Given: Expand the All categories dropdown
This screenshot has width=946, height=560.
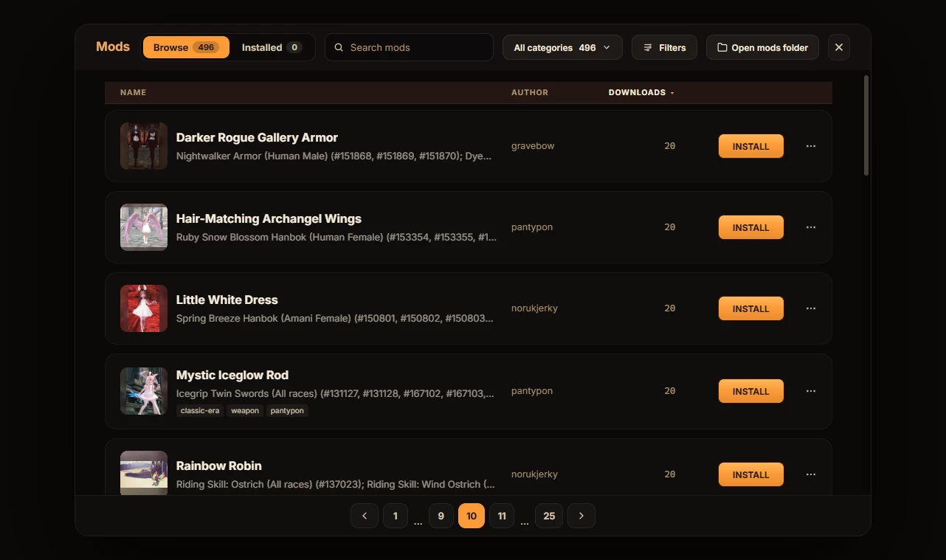Looking at the screenshot, I should (562, 47).
